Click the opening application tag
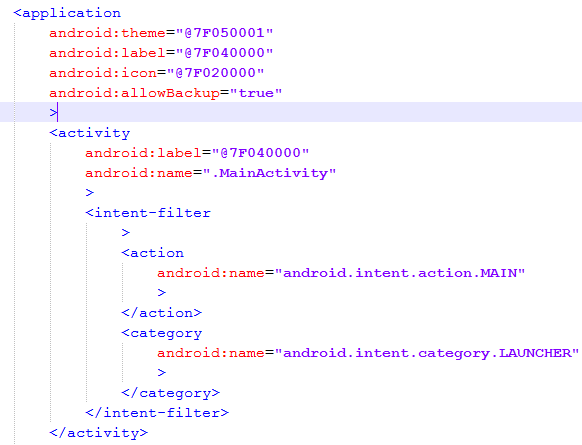This screenshot has width=582, height=445. pyautogui.click(x=67, y=13)
